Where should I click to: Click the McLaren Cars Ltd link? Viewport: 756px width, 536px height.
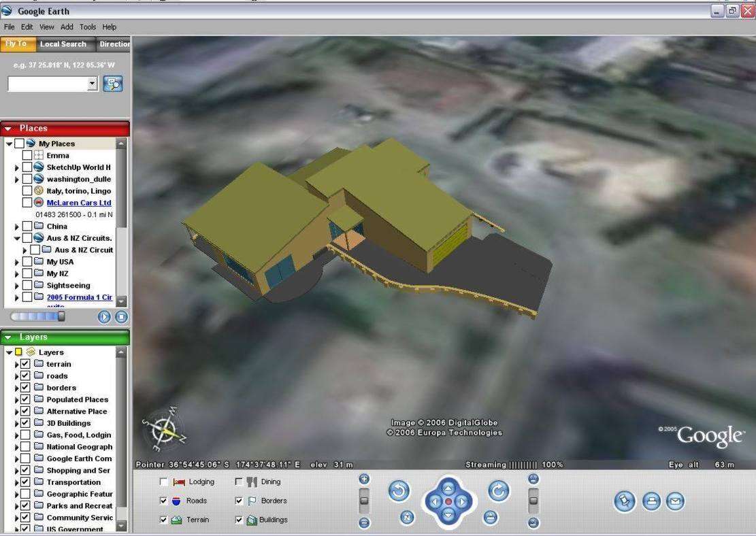point(78,203)
